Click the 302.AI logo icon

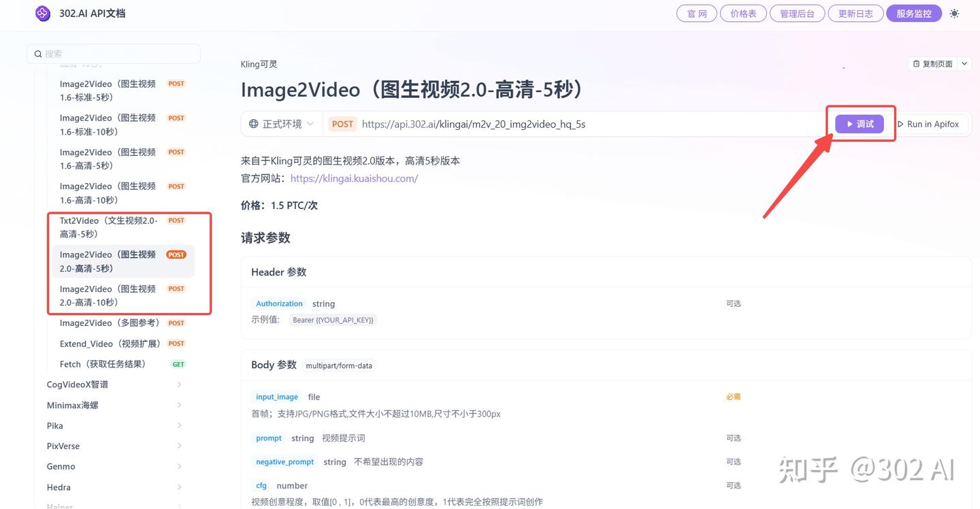43,13
